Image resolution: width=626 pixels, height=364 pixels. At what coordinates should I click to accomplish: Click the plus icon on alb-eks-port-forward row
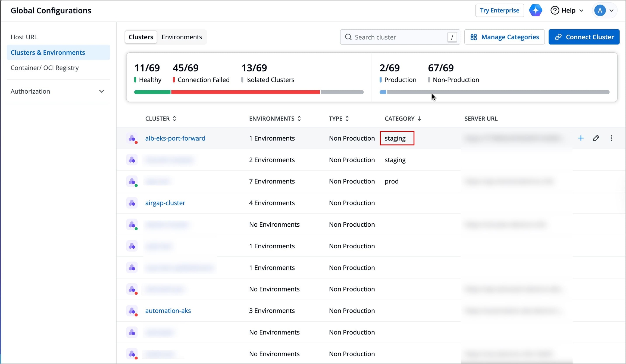point(581,138)
